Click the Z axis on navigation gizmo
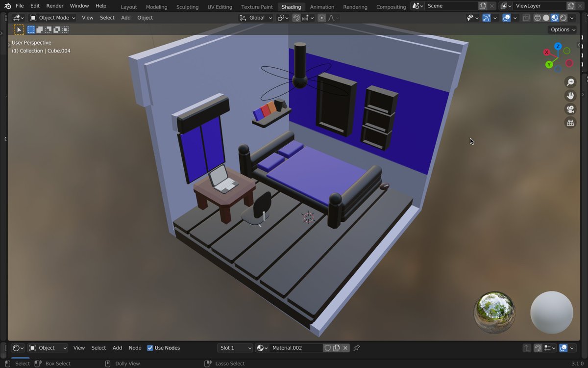Screen dimensions: 588x368 (x=558, y=46)
